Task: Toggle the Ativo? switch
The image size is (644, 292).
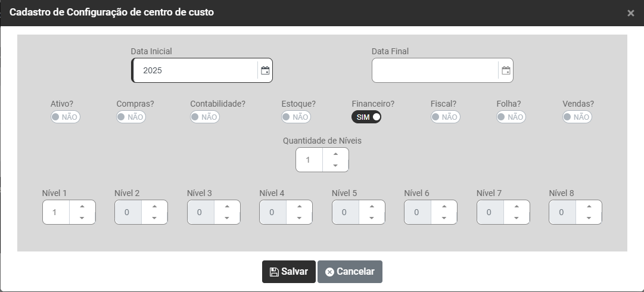Action: pos(65,117)
